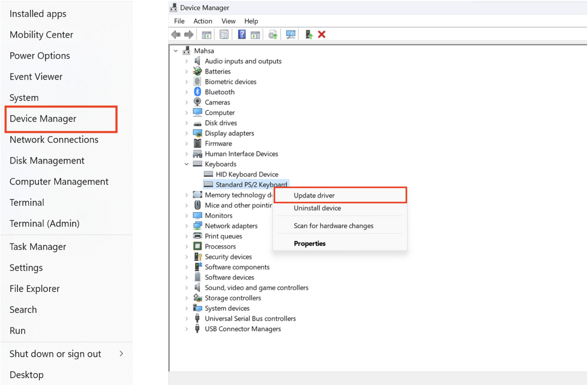The image size is (588, 387).
Task: Expand the Network adapters category
Action: point(187,226)
